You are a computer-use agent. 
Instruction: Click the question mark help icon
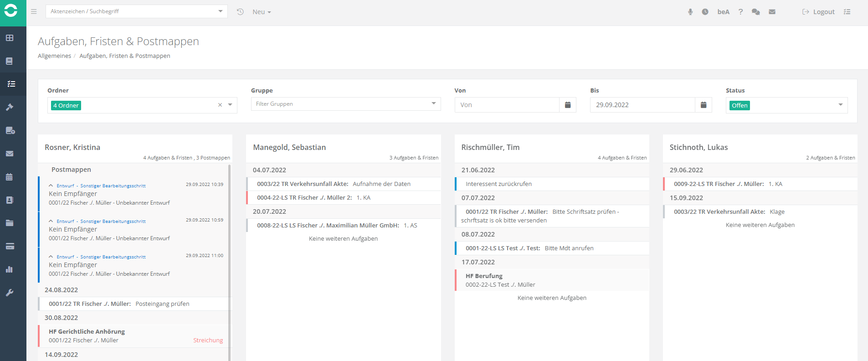740,12
